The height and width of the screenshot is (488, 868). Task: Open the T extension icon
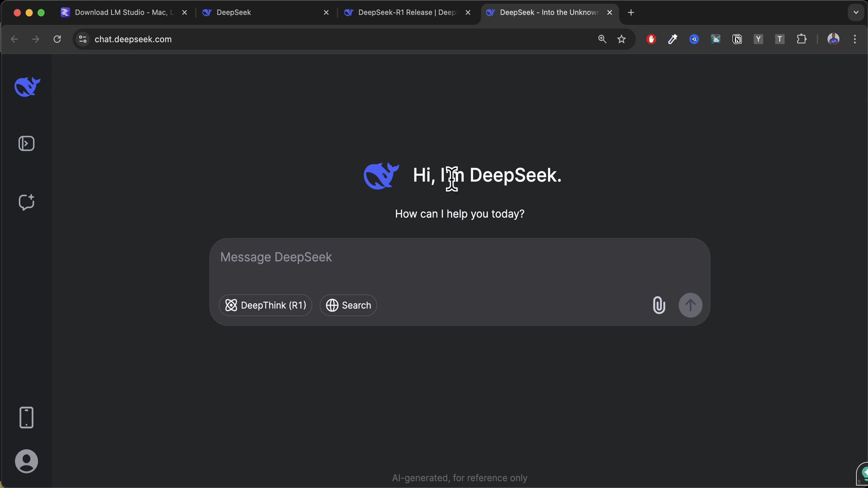(x=779, y=39)
